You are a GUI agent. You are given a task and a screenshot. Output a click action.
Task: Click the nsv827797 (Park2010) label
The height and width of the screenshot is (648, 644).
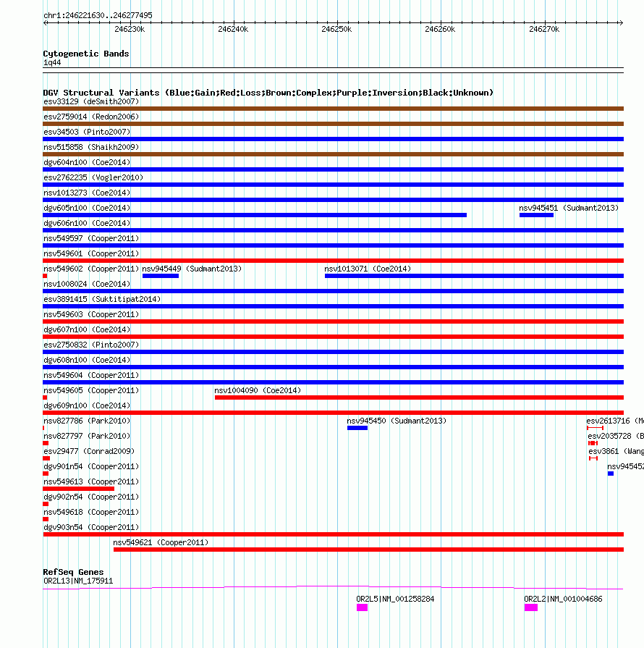tap(87, 436)
